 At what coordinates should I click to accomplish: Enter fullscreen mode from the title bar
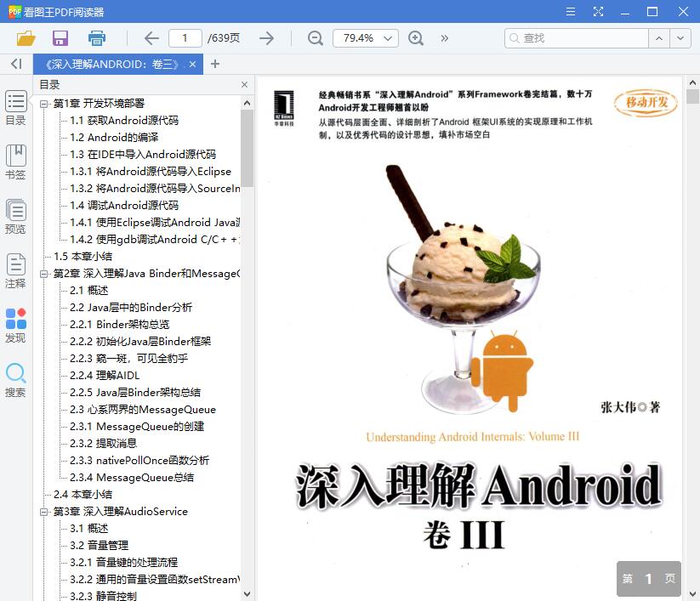598,12
